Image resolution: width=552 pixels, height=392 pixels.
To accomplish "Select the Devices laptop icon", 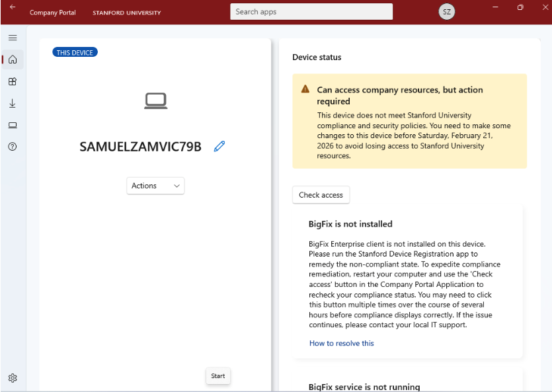I will click(x=12, y=125).
